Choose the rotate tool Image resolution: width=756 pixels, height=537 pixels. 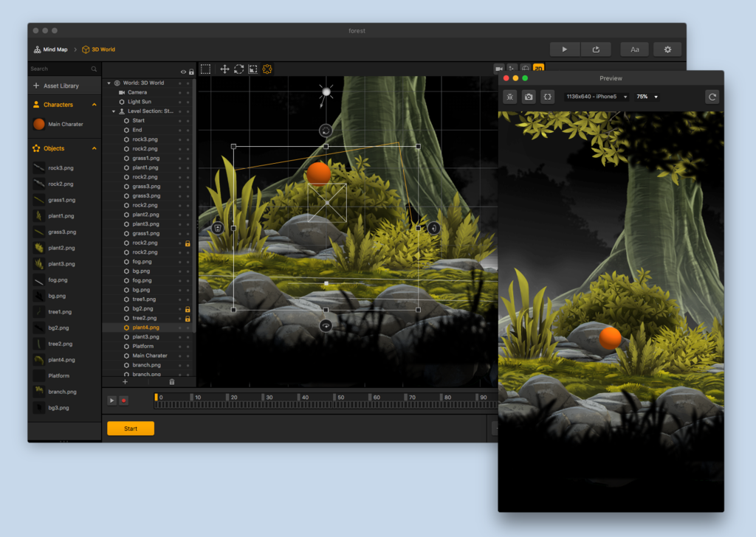tap(238, 69)
